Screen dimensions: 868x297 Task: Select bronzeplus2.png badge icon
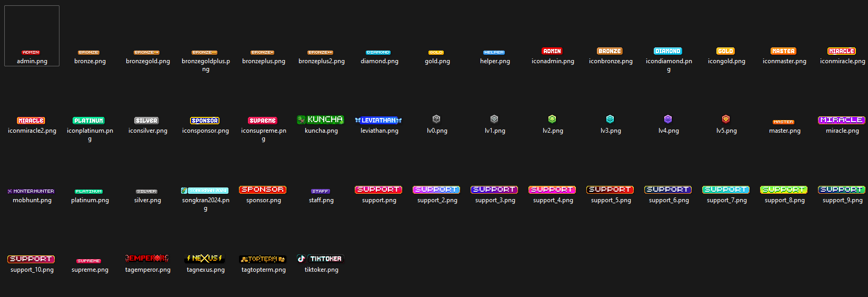pos(321,53)
